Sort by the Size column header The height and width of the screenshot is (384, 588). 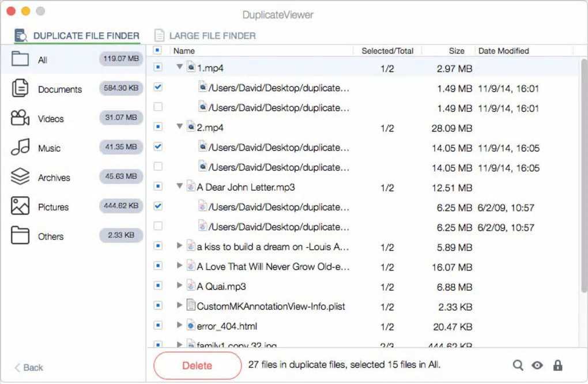pyautogui.click(x=457, y=51)
